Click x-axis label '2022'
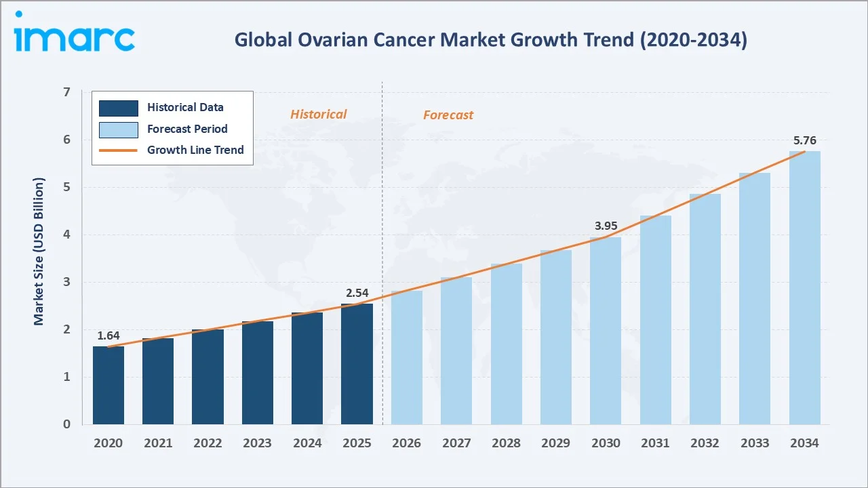Viewport: 868px width, 488px height. [x=208, y=443]
